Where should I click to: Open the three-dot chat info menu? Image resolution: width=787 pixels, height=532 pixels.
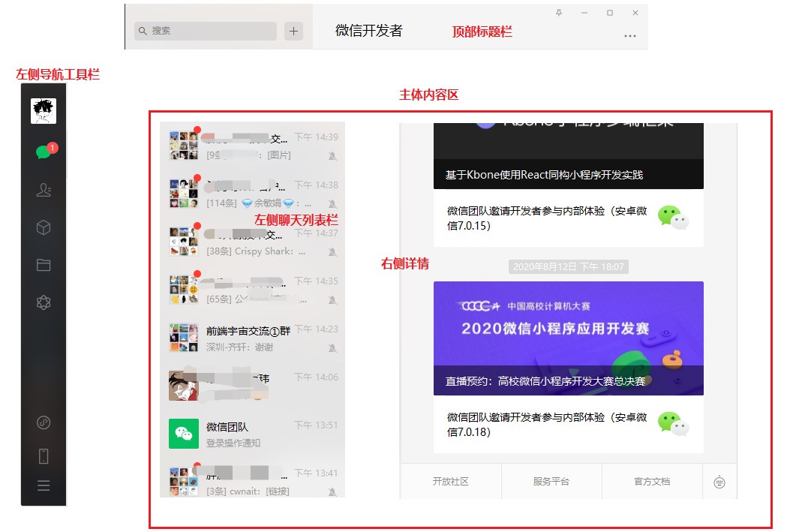click(x=630, y=36)
